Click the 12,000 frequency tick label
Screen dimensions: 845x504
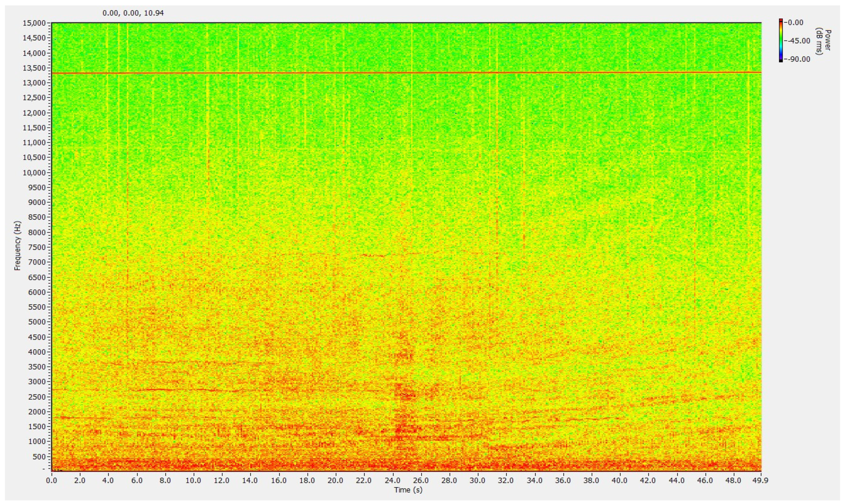coord(34,113)
